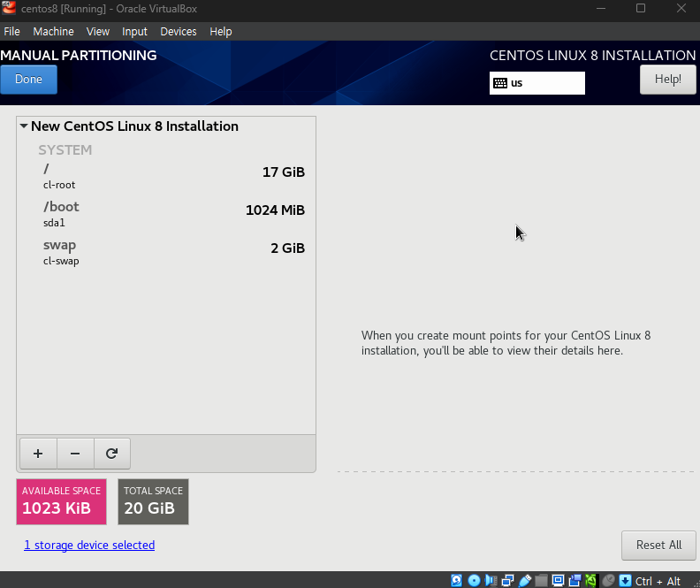Open the Input menu
The image size is (700, 588).
click(x=134, y=32)
